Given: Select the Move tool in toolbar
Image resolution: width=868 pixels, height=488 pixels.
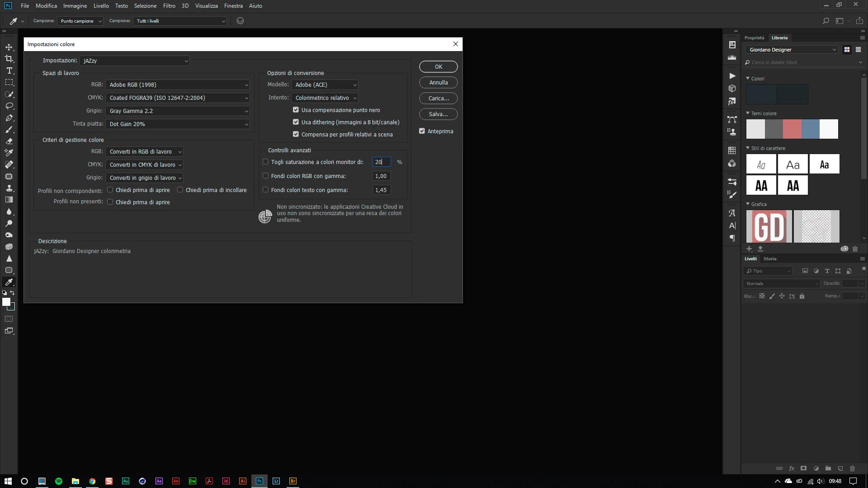Looking at the screenshot, I should pos(9,47).
